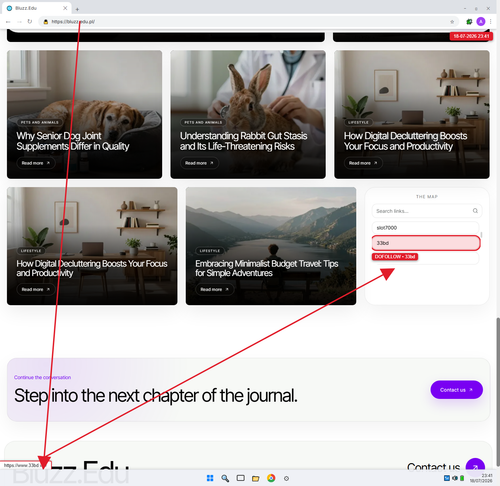
Task: Click the red 18-07-2026 timestamp badge
Action: coord(471,36)
